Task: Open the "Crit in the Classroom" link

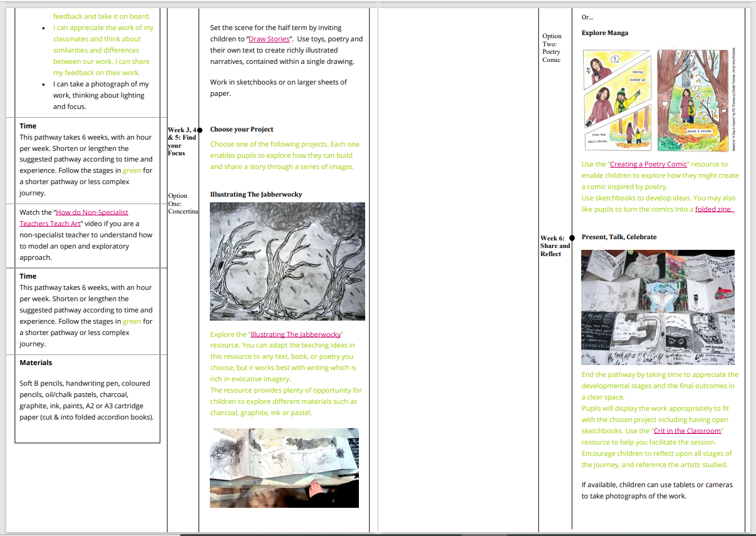Action: click(687, 431)
